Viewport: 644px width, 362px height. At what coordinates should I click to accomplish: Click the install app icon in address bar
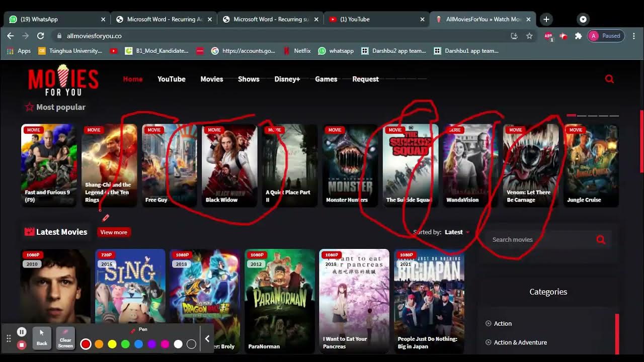(x=514, y=36)
